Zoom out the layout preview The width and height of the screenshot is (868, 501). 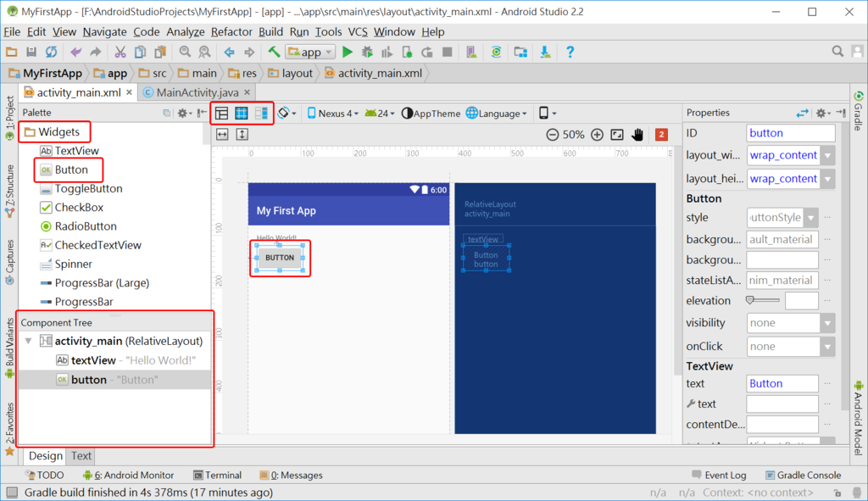click(552, 135)
